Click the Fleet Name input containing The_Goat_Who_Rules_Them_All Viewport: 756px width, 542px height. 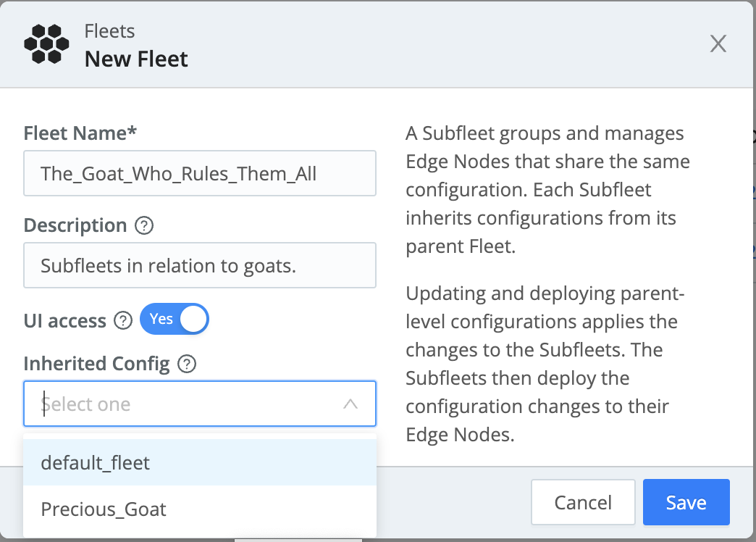point(200,173)
